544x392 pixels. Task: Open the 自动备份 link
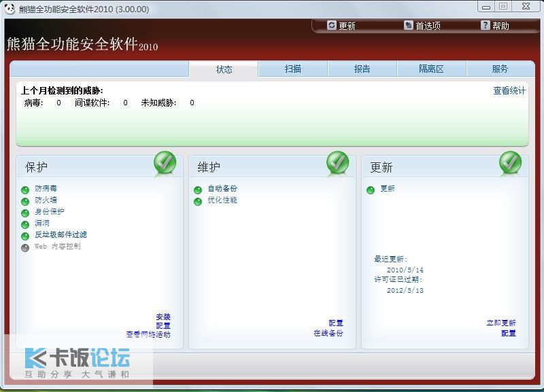(x=222, y=189)
